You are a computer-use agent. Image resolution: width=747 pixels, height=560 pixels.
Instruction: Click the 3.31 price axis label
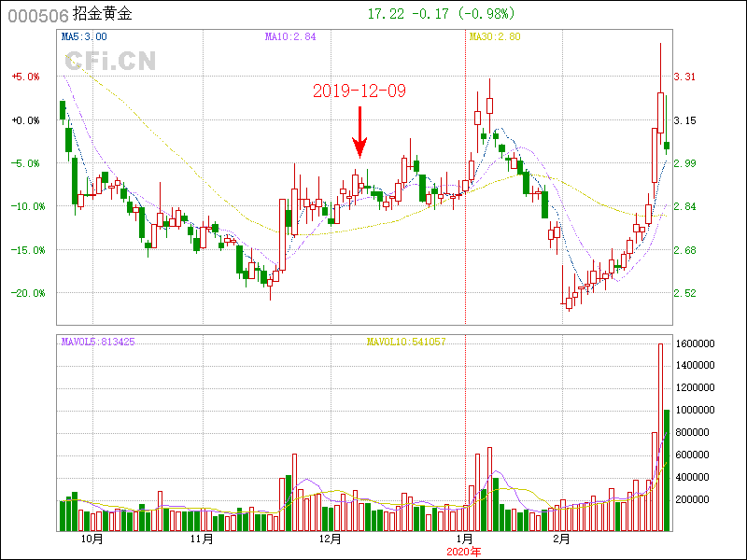coord(684,77)
